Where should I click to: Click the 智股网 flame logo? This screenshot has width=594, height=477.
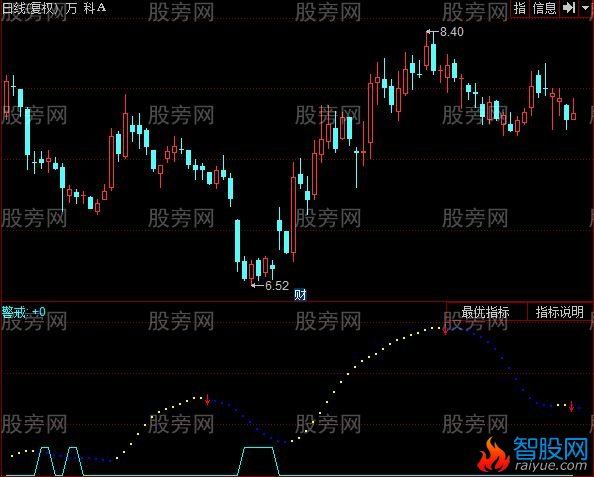[x=493, y=455]
